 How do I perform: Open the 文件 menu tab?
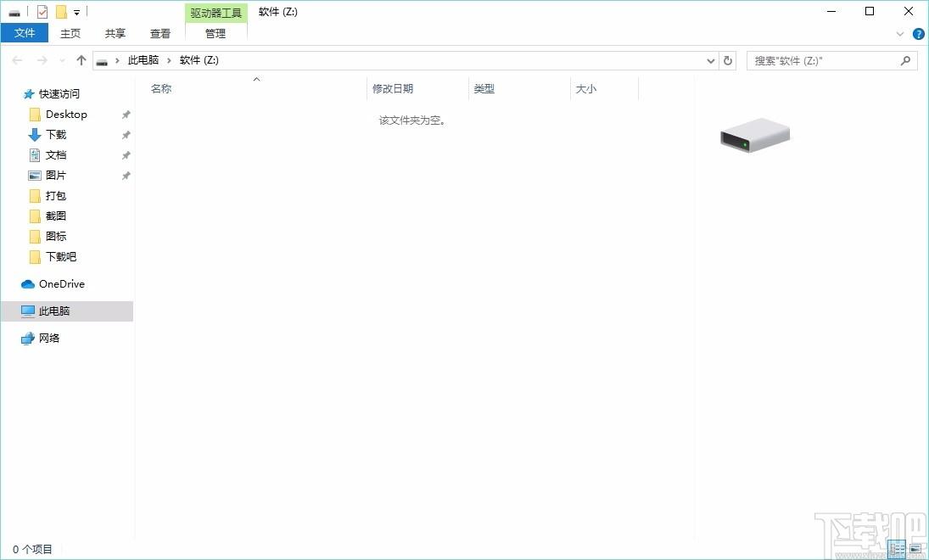coord(25,33)
